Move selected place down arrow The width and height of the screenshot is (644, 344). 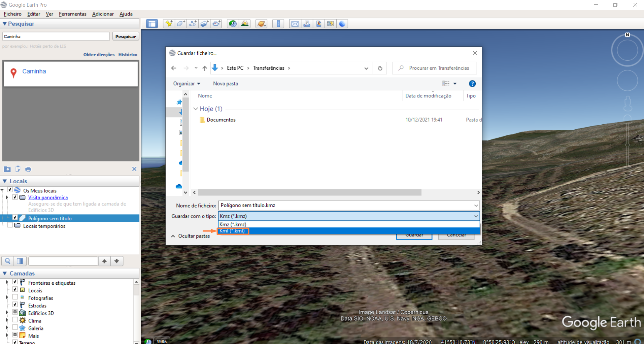point(117,261)
